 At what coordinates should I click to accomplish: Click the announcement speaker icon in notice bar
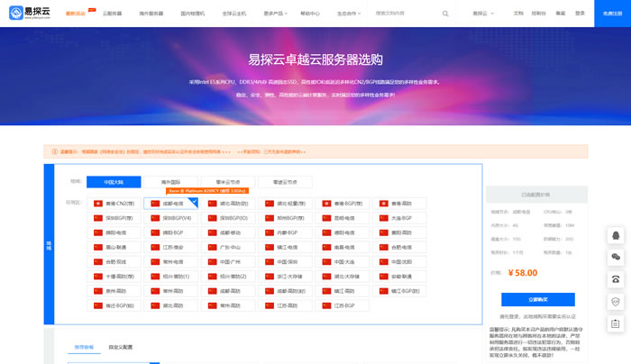[51, 151]
